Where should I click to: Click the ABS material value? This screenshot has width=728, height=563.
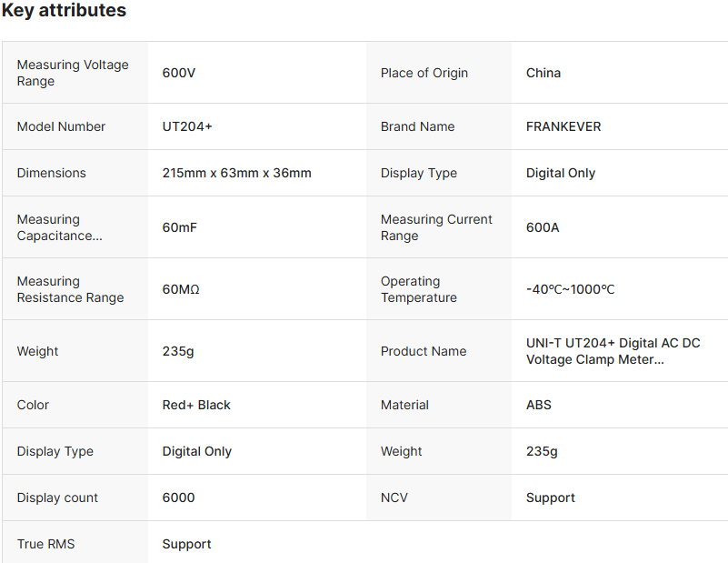(x=539, y=405)
